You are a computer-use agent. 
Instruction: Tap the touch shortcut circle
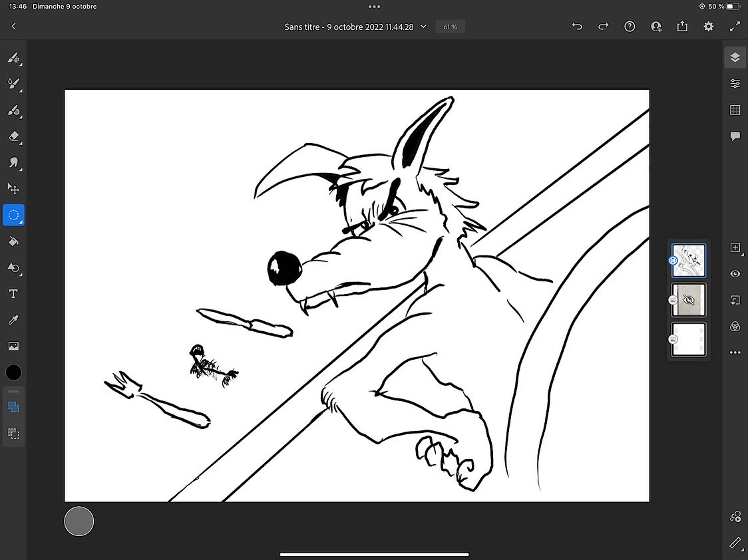coord(79,521)
